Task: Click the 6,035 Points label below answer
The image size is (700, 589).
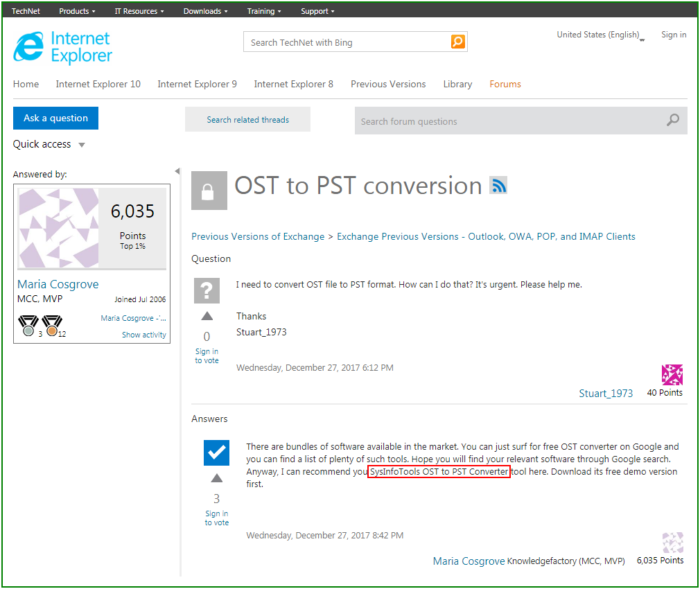Action: click(x=660, y=561)
